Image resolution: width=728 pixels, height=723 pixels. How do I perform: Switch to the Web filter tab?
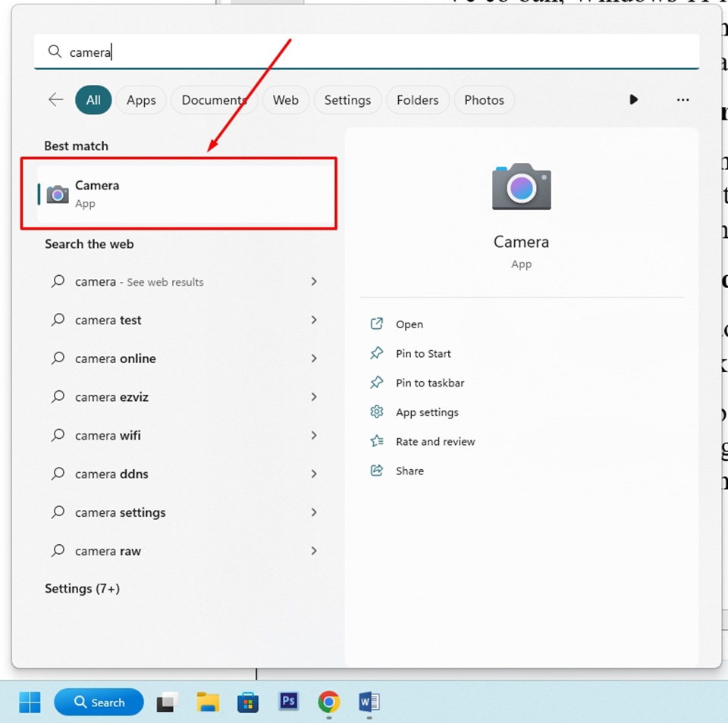286,100
